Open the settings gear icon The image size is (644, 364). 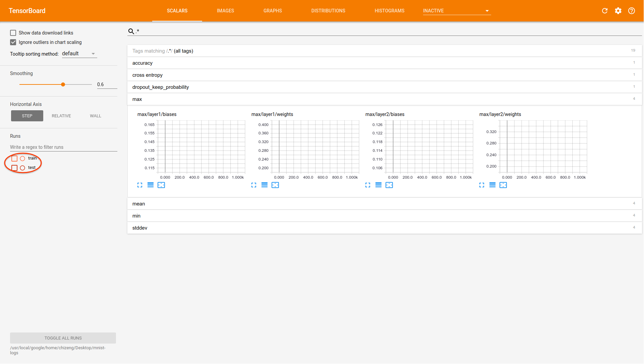click(618, 11)
